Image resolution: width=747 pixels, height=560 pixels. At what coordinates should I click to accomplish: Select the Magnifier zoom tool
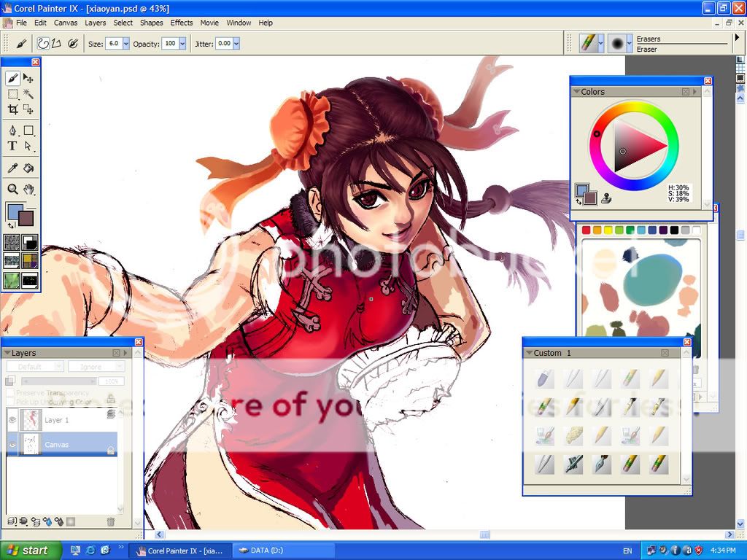[13, 189]
